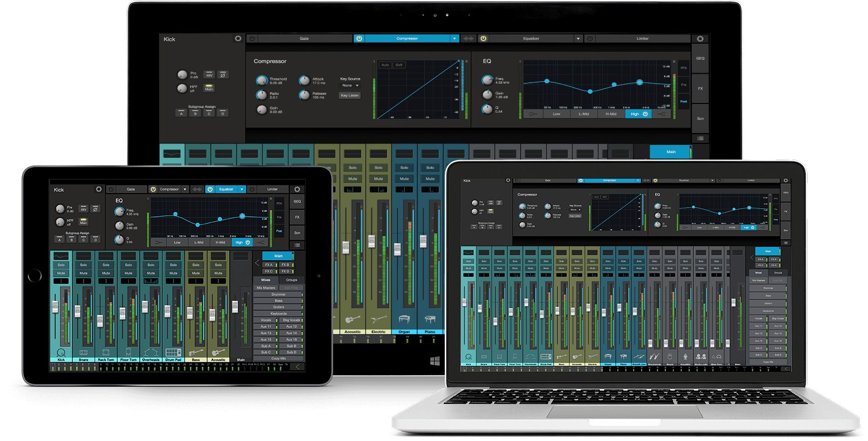Click the Windows logo on the monitor bezel
The height and width of the screenshot is (441, 868).
[x=435, y=361]
